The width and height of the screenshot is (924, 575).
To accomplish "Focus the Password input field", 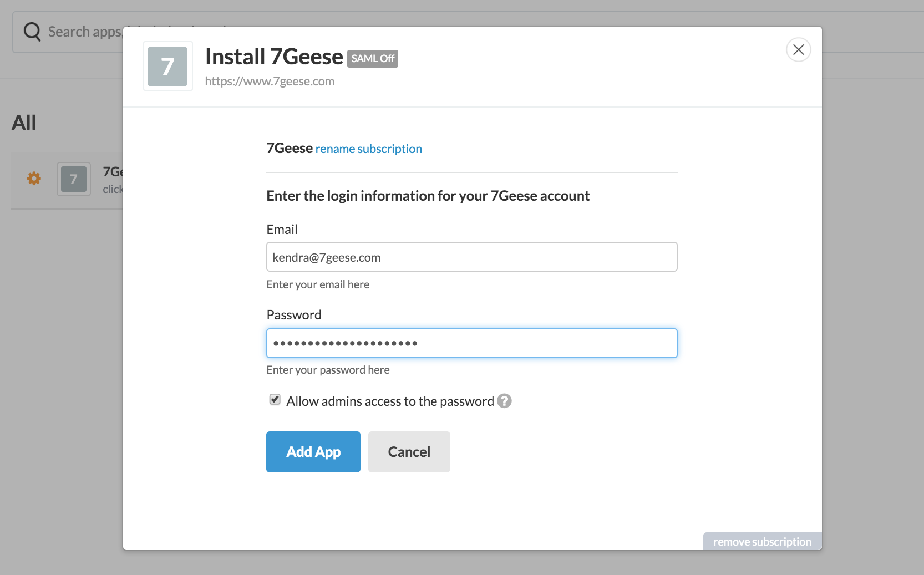I will (472, 343).
